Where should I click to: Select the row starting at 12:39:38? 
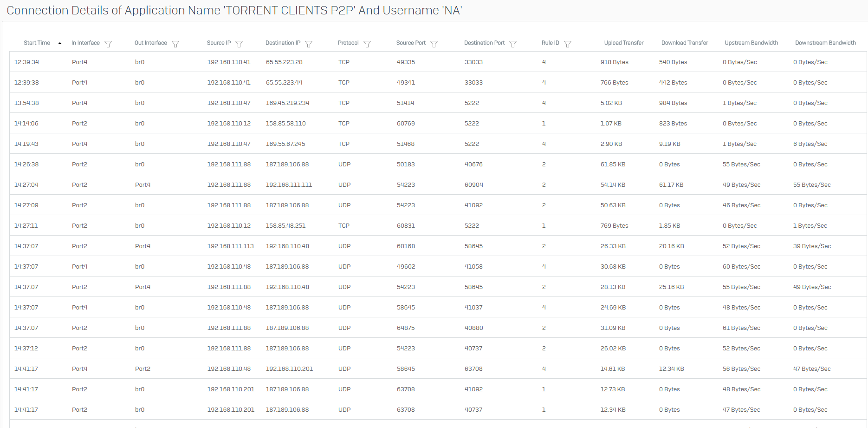coord(438,82)
